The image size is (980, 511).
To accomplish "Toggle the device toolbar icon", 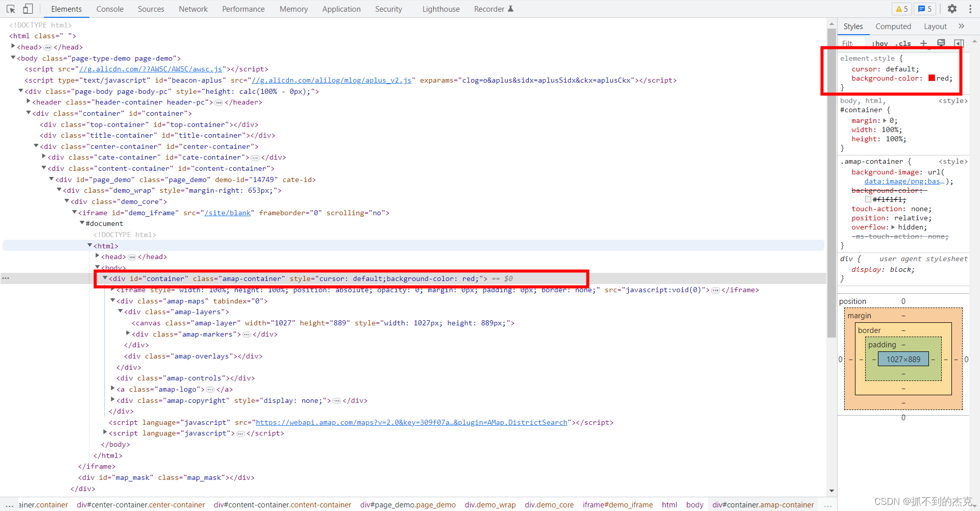I will (x=28, y=9).
